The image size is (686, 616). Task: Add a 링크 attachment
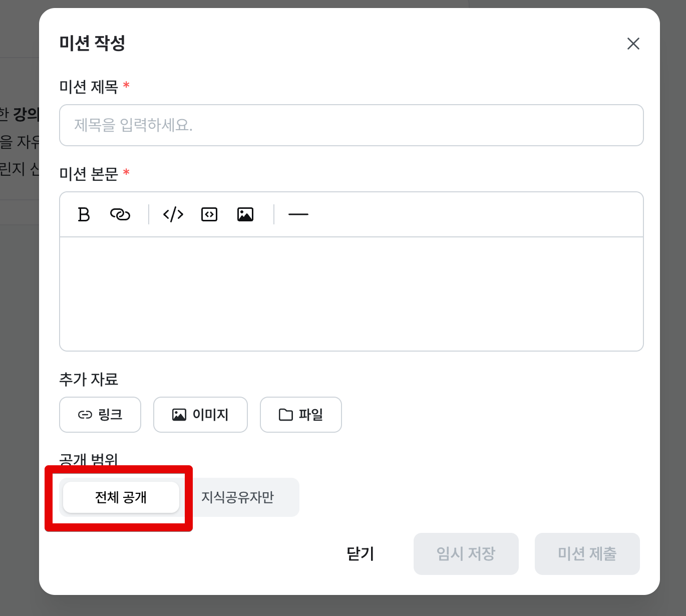point(100,415)
